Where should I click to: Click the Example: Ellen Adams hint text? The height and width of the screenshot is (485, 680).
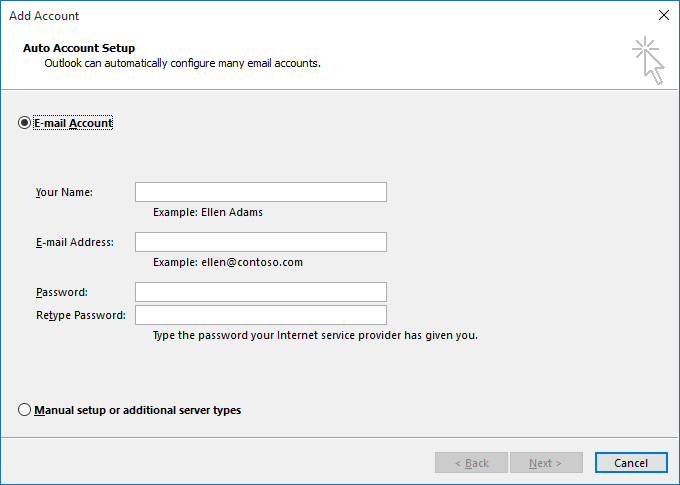coord(208,212)
